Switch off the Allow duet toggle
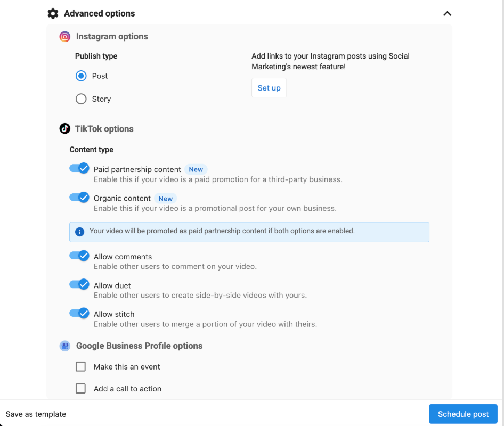Viewport: 504px width, 426px height. [79, 285]
